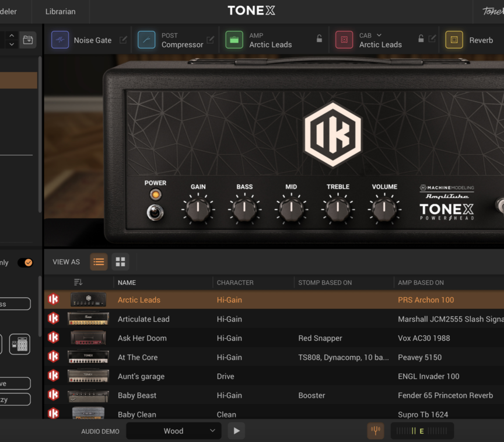Sort by AMP BASED ON column header
504x442 pixels.
click(421, 283)
